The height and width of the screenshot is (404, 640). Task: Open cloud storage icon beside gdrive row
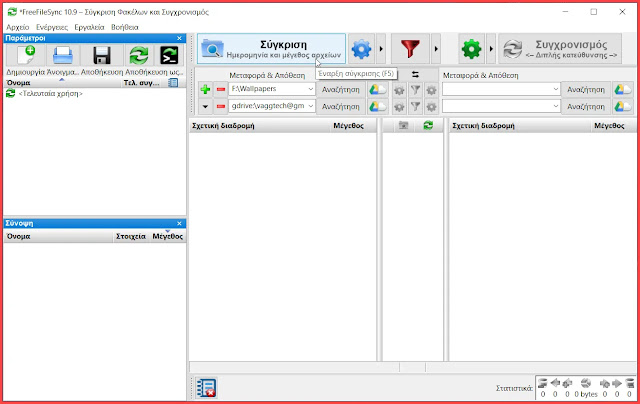378,107
